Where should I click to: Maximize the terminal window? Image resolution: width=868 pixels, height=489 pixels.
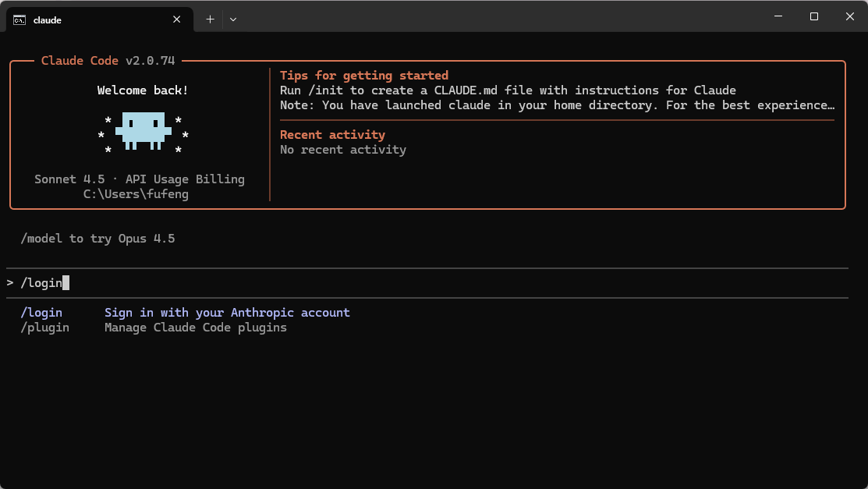coord(813,16)
